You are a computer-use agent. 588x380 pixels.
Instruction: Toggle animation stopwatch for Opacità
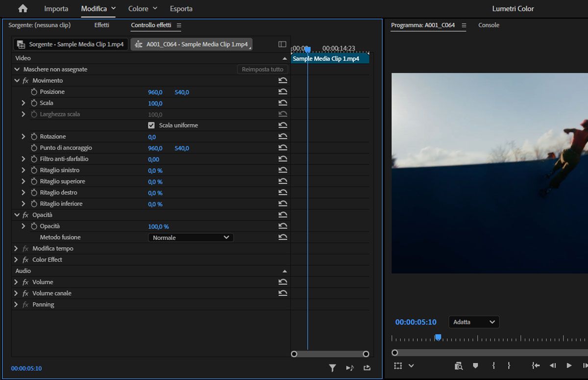click(34, 226)
